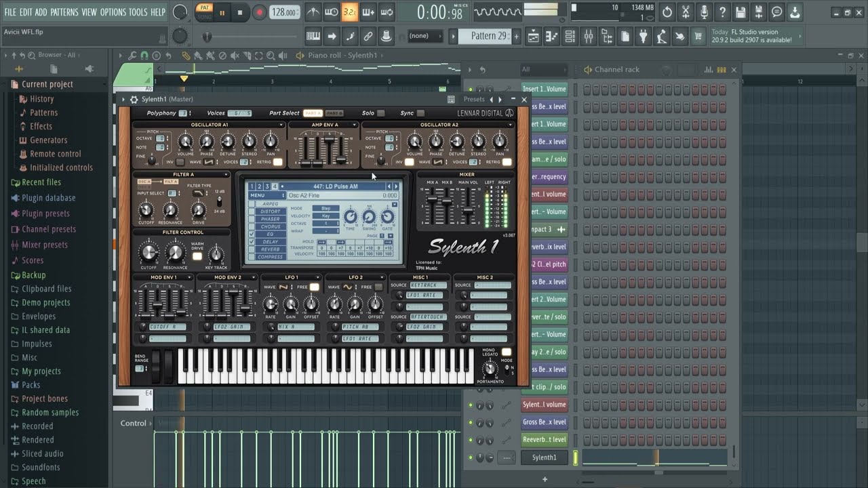Click the save project floppy icon
Image resolution: width=868 pixels, height=488 pixels.
tap(741, 12)
